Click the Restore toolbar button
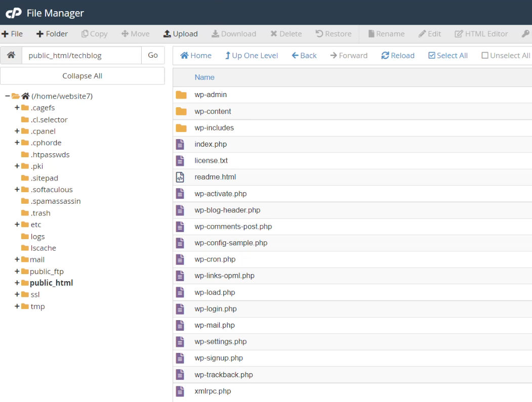This screenshot has width=532, height=402. pos(334,34)
